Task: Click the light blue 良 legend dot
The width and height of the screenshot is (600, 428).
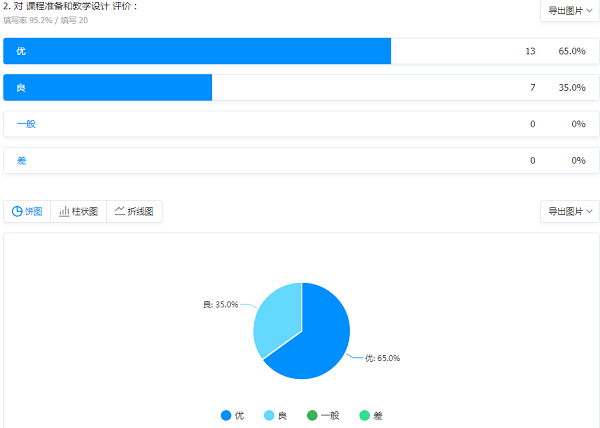Action: click(x=269, y=415)
